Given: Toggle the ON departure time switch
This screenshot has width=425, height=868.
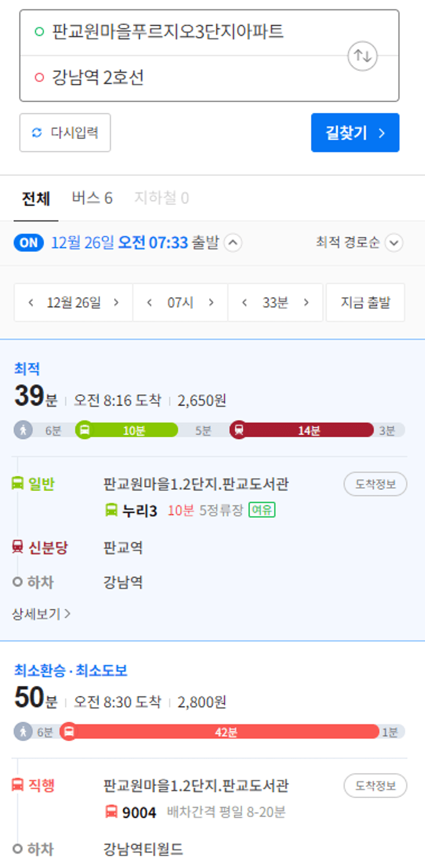Looking at the screenshot, I should [29, 242].
